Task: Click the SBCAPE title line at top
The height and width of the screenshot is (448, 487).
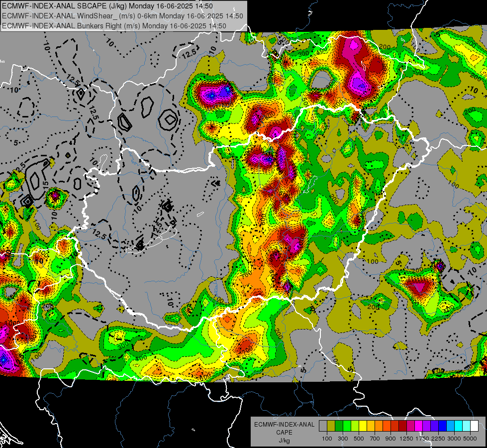Action: click(107, 6)
